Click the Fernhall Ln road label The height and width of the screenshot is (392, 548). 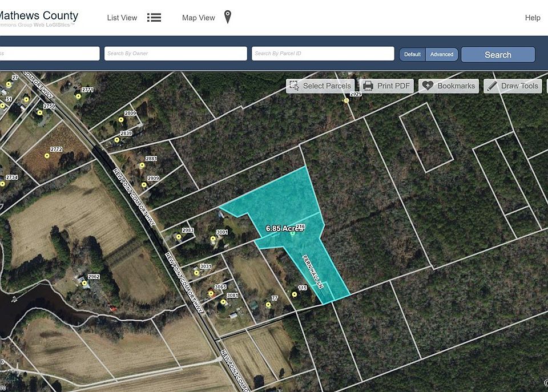point(313,272)
